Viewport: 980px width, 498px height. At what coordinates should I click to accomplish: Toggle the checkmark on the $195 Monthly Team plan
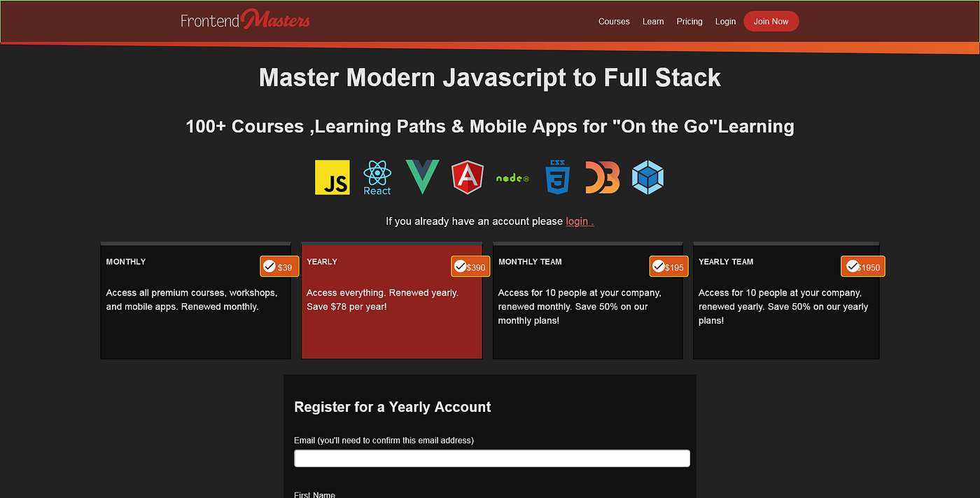point(658,266)
